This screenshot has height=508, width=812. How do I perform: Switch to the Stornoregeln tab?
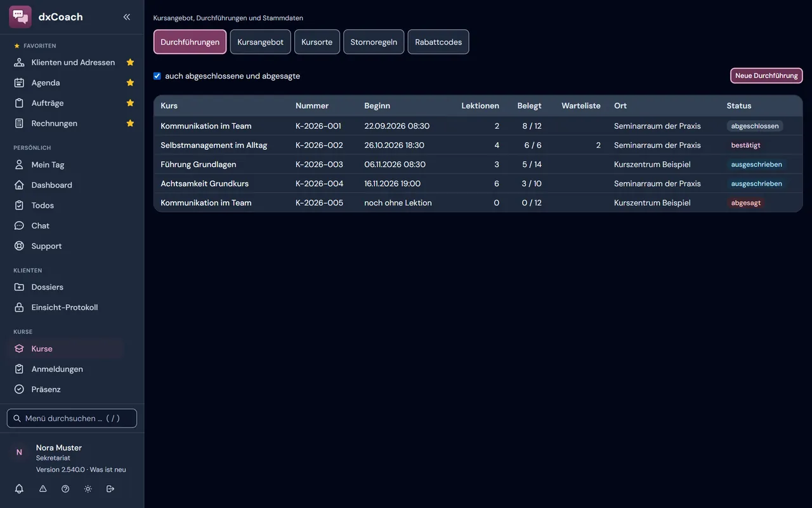(374, 42)
